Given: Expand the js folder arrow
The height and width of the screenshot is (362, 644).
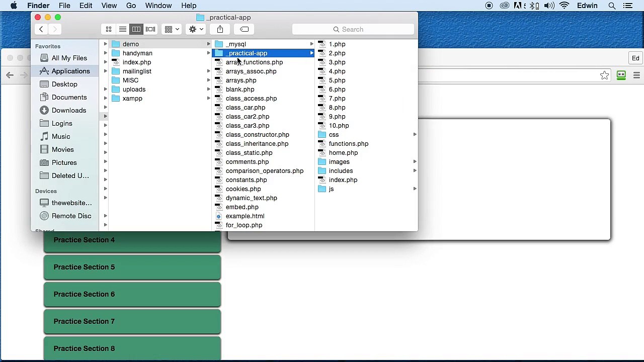Looking at the screenshot, I should pos(415,189).
